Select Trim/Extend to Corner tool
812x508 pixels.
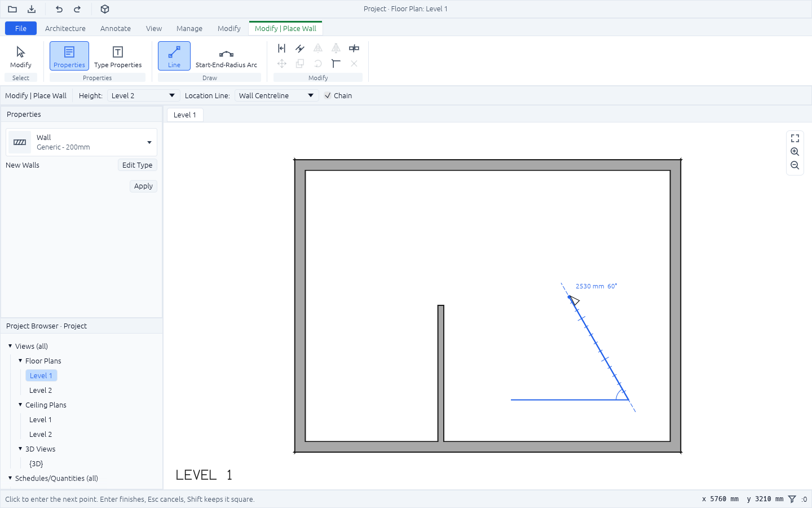[x=336, y=64]
